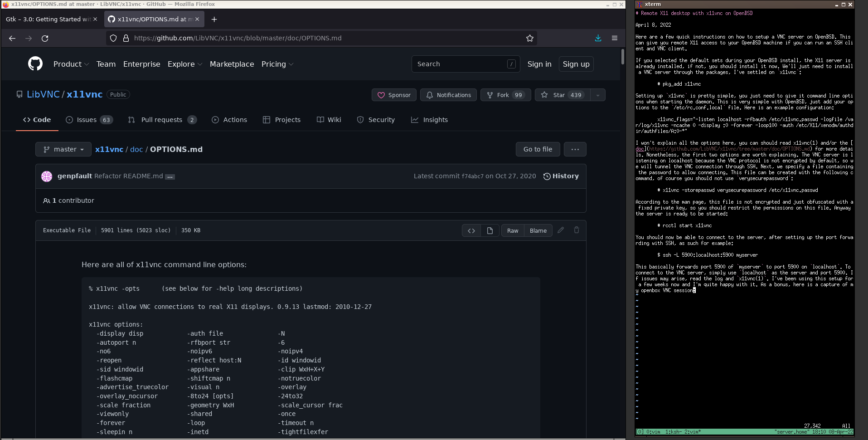
Task: Open the x11vnc repository title link
Action: click(x=84, y=94)
